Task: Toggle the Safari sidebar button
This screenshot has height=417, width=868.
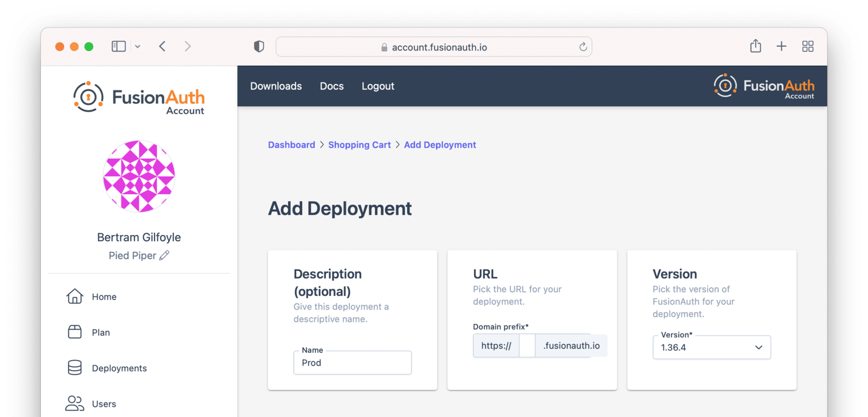Action: click(118, 47)
